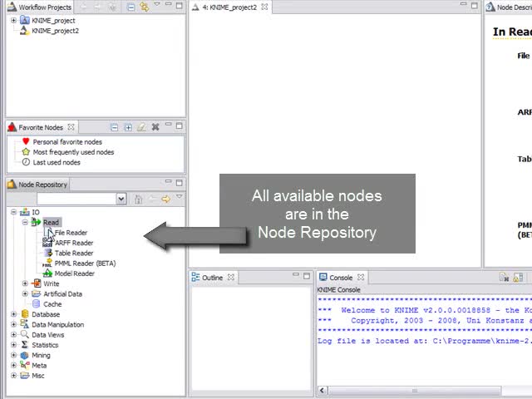The height and width of the screenshot is (399, 532).
Task: Click the Database cylinder icon
Action: (x=25, y=314)
